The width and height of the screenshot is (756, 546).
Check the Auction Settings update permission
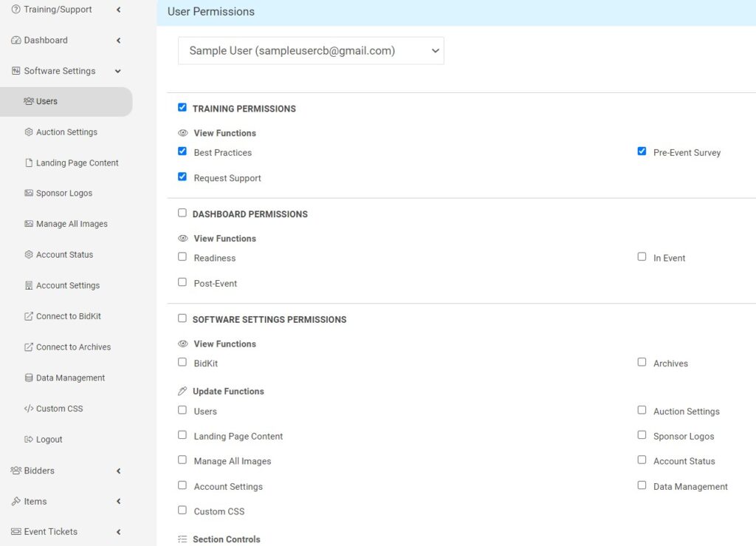click(642, 410)
